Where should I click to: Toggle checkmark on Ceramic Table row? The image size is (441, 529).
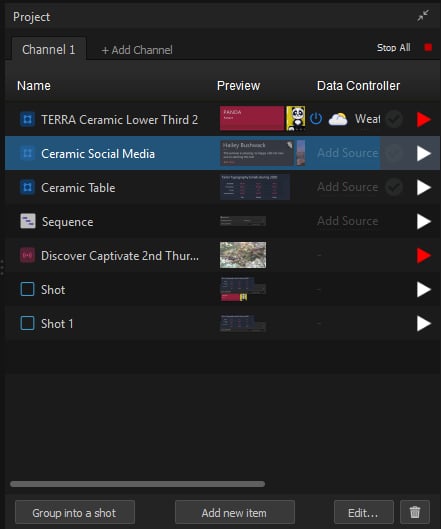tap(393, 187)
